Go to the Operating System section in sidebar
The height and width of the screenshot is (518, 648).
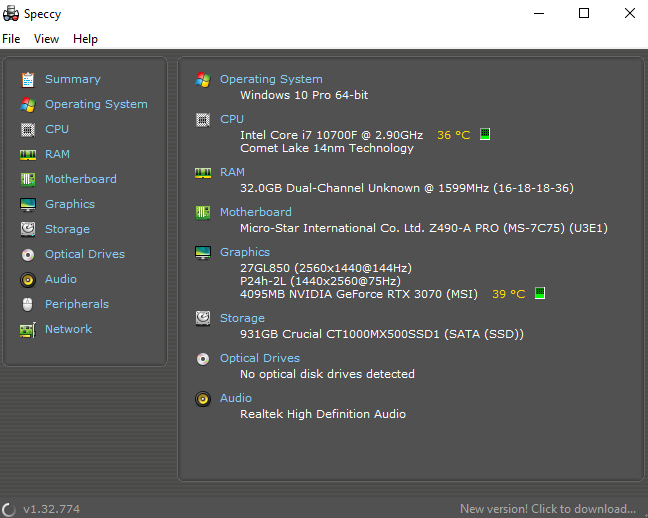tap(96, 104)
